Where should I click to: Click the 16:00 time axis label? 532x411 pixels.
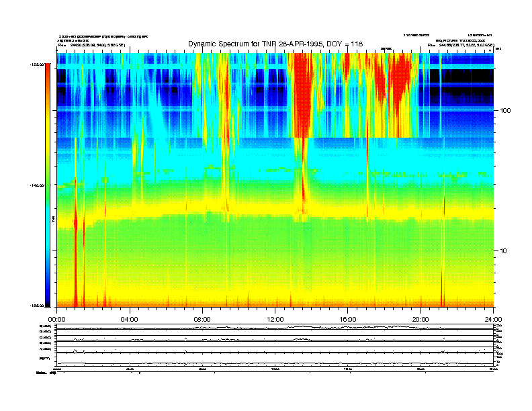(348, 320)
